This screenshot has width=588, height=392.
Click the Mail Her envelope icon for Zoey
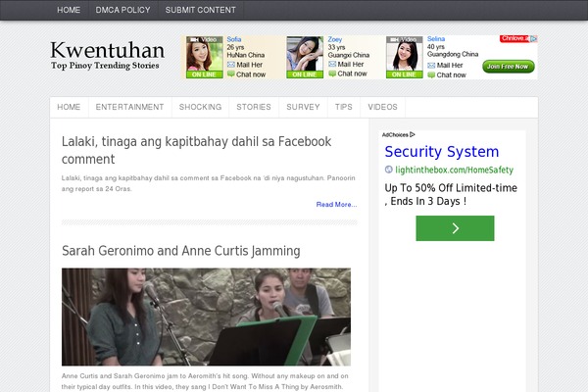332,64
